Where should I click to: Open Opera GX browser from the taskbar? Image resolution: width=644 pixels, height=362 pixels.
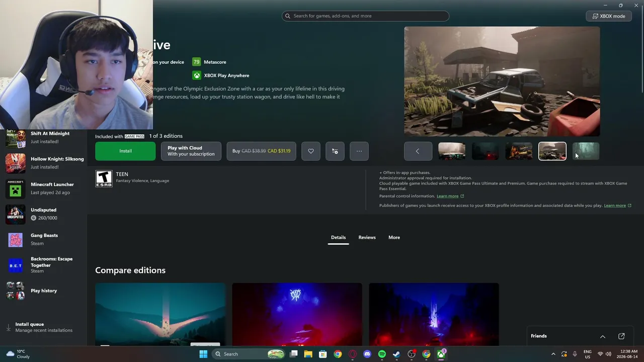tap(353, 354)
